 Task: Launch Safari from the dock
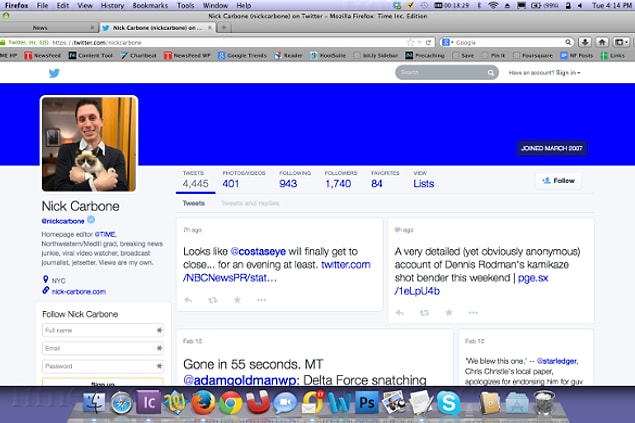(121, 403)
